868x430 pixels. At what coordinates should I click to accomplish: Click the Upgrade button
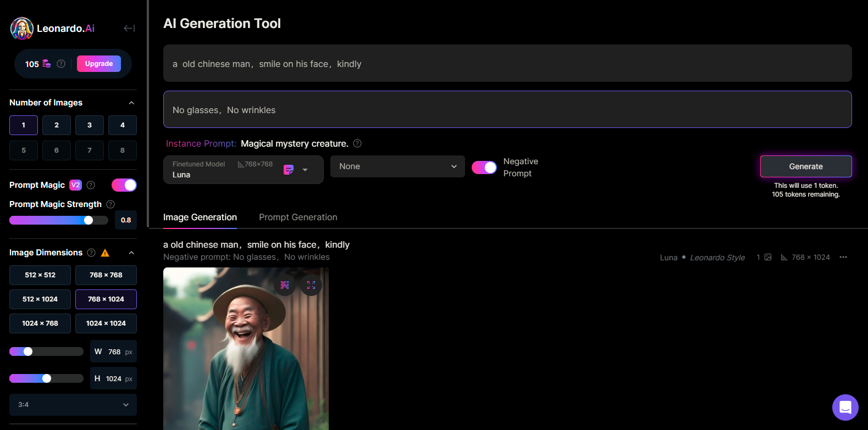tap(99, 64)
